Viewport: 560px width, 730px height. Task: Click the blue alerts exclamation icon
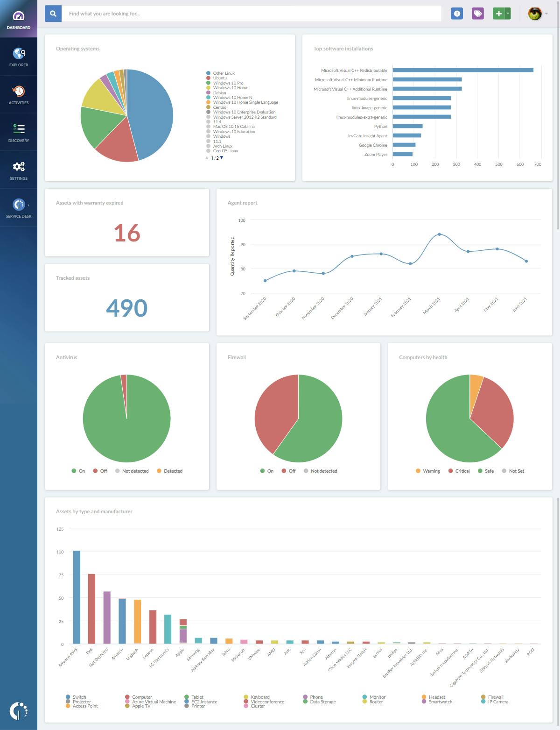[456, 14]
